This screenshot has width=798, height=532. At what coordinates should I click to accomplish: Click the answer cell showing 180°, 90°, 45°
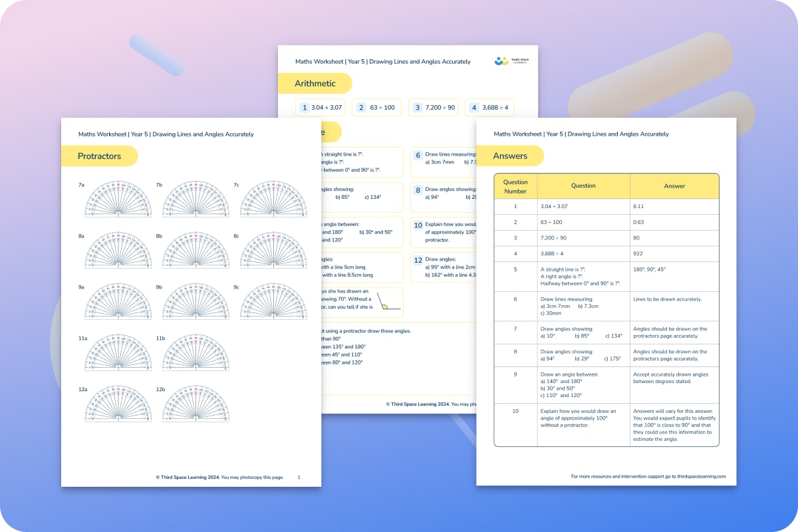pos(674,269)
